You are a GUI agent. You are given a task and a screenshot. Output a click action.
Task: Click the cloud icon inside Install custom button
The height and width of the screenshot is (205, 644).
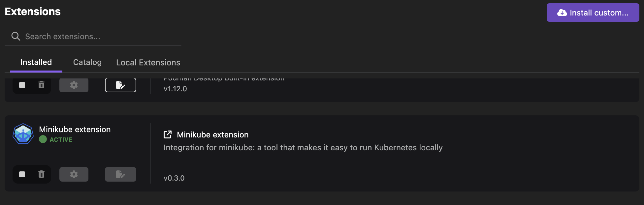(x=562, y=13)
